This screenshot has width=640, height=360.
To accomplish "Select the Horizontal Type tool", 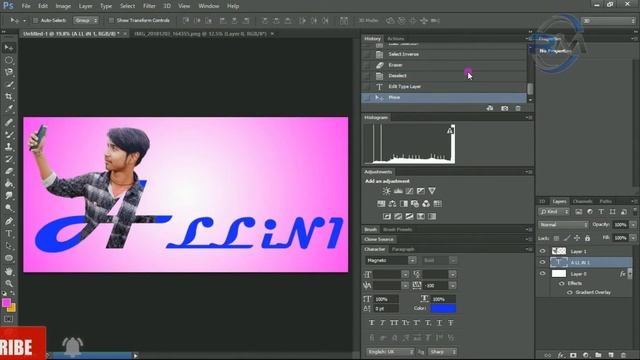I will point(9,233).
